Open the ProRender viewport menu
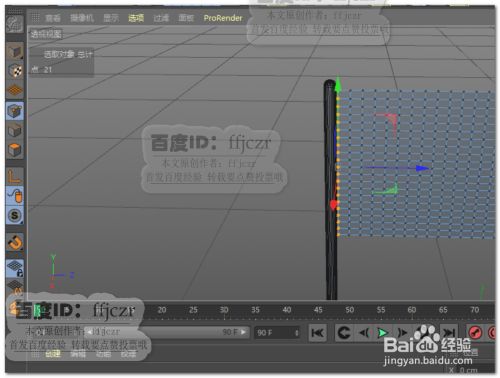This screenshot has height=378, width=500. coord(223,18)
